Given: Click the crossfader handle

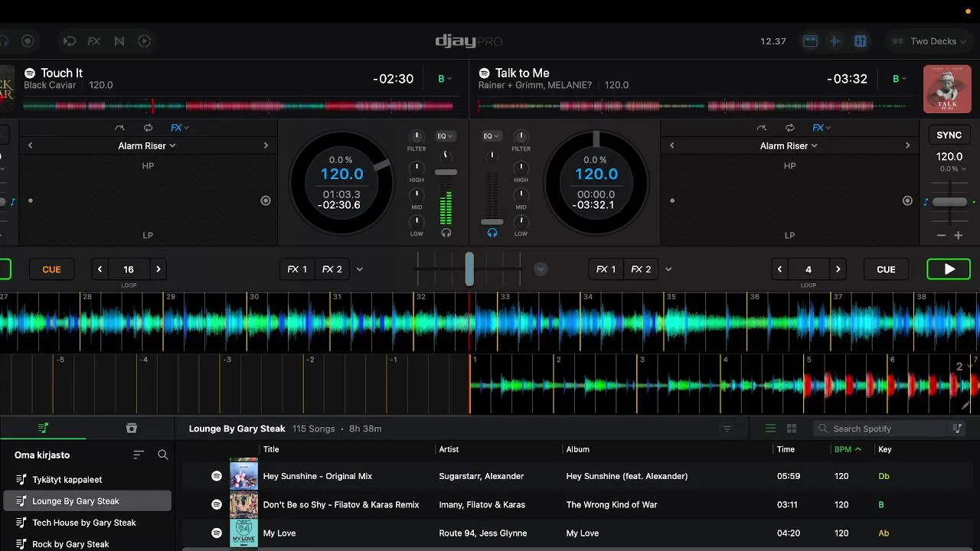Looking at the screenshot, I should coord(469,269).
